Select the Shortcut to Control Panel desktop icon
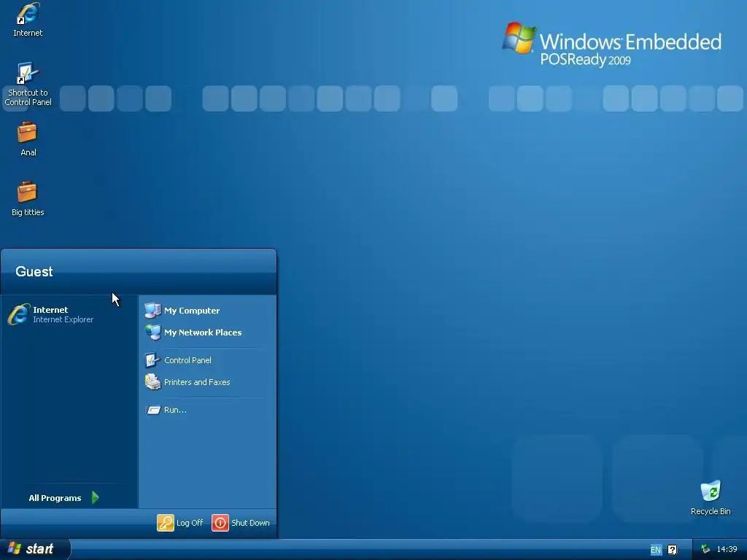747x560 pixels. (28, 85)
